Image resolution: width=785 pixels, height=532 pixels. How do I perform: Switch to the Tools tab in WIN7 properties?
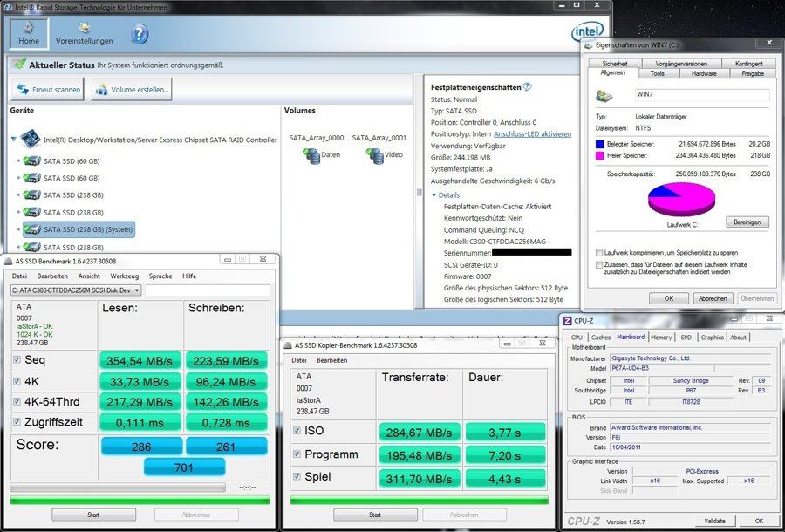[x=658, y=73]
